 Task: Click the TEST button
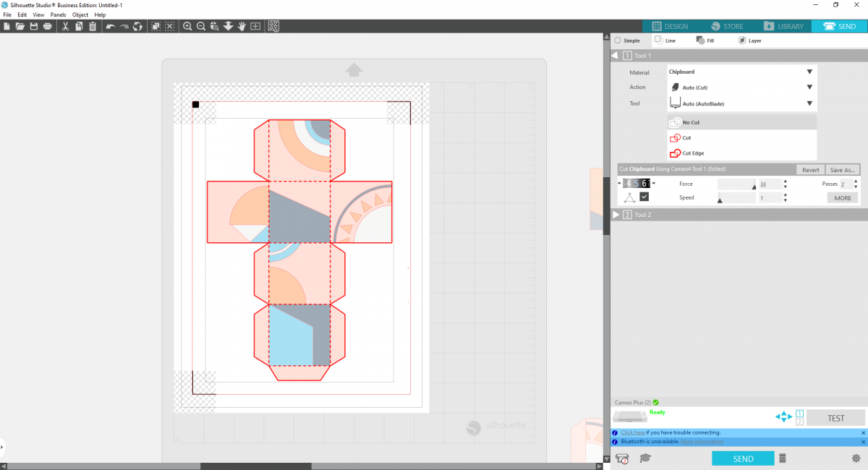click(x=835, y=418)
